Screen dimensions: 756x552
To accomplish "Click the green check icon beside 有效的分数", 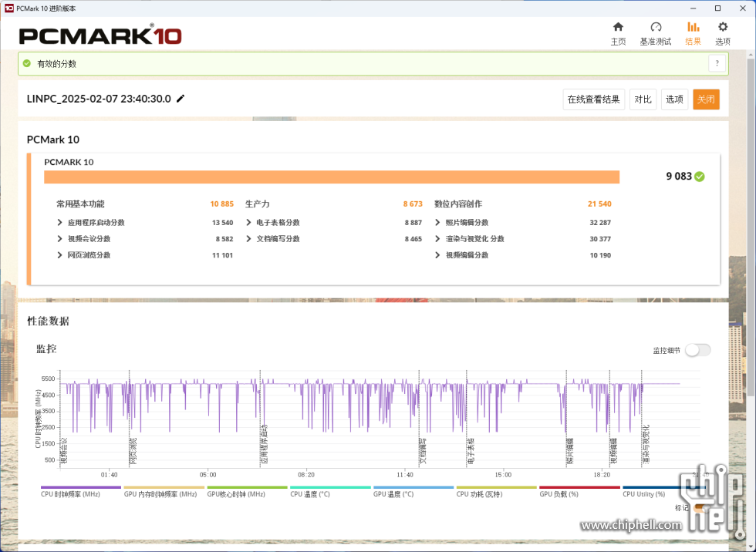I will click(27, 63).
